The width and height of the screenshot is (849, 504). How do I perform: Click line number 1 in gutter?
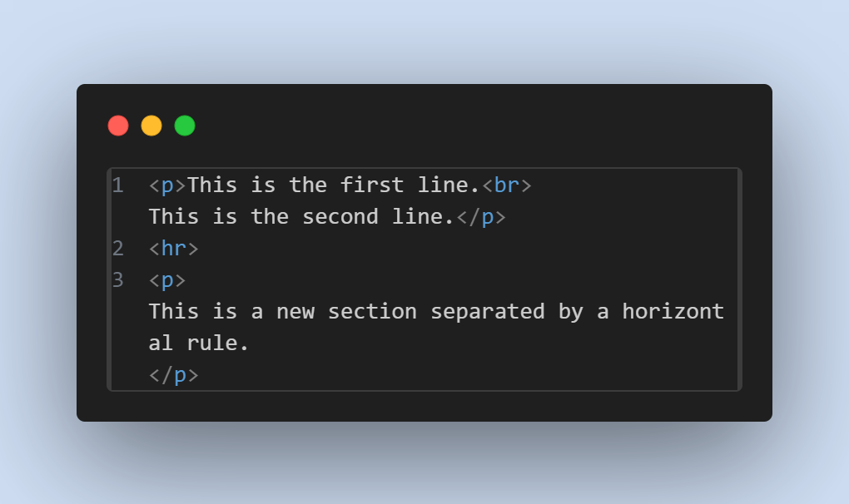click(118, 185)
